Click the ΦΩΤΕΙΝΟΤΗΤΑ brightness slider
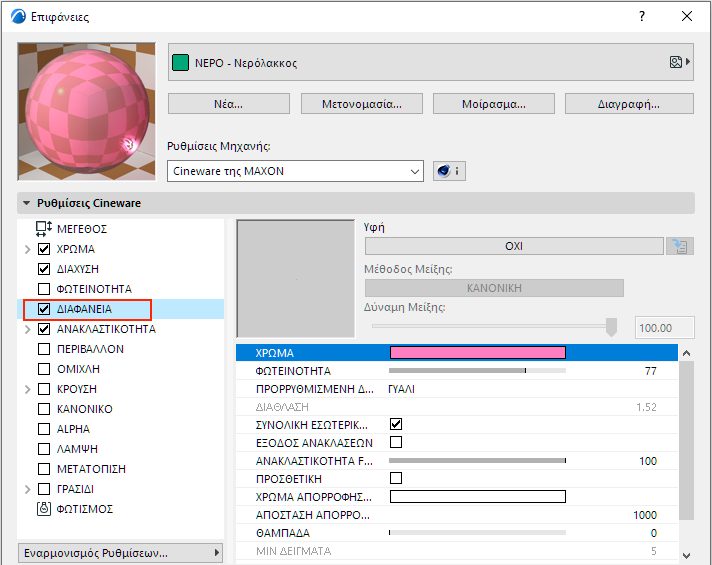 pyautogui.click(x=478, y=371)
